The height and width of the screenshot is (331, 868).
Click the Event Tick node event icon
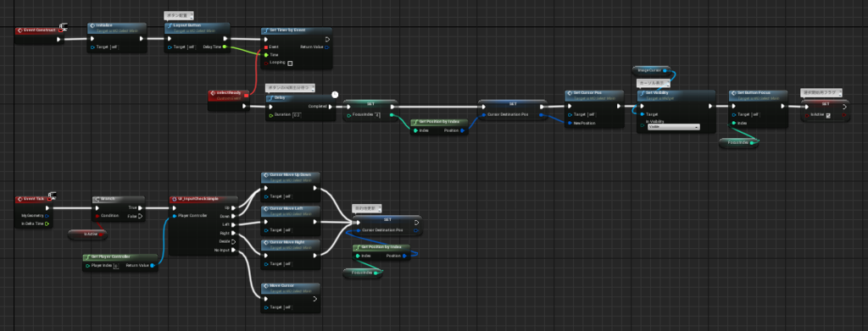[20, 199]
